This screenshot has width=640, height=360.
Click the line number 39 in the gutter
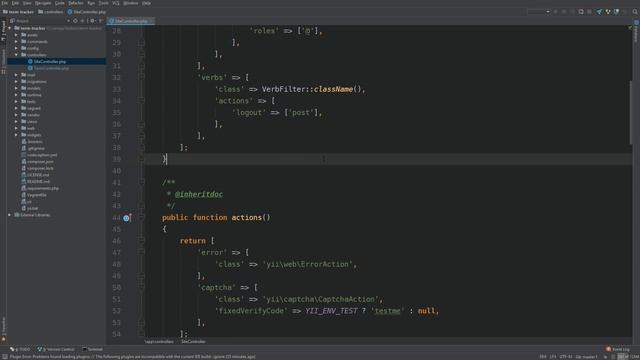coord(117,159)
